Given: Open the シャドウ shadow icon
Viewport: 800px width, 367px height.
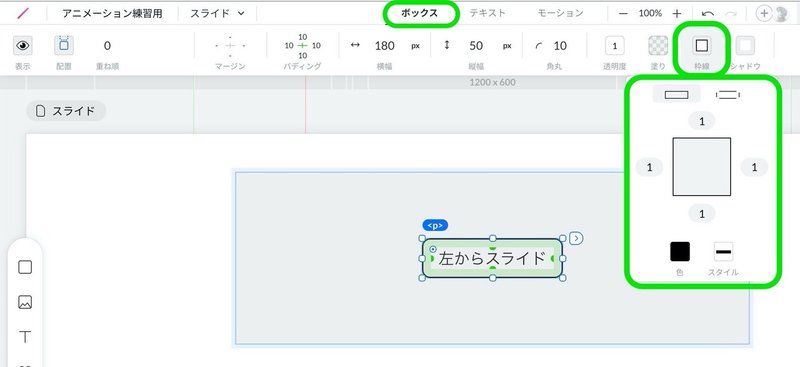Looking at the screenshot, I should (x=745, y=46).
